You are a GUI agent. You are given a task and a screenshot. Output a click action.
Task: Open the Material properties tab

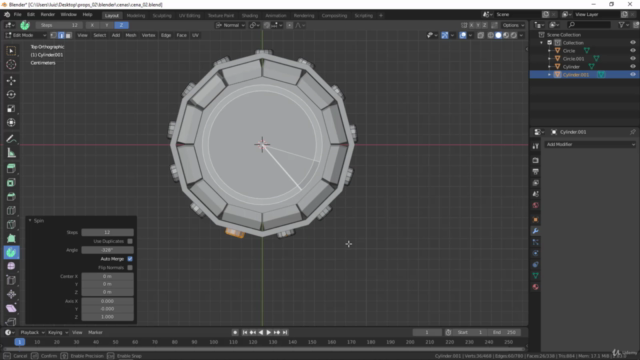pos(536,287)
